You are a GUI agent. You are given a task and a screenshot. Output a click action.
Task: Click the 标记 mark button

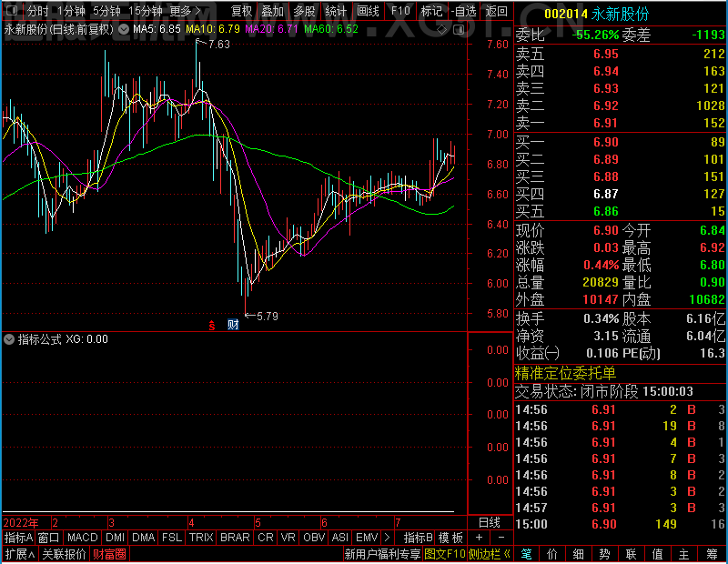tap(431, 11)
